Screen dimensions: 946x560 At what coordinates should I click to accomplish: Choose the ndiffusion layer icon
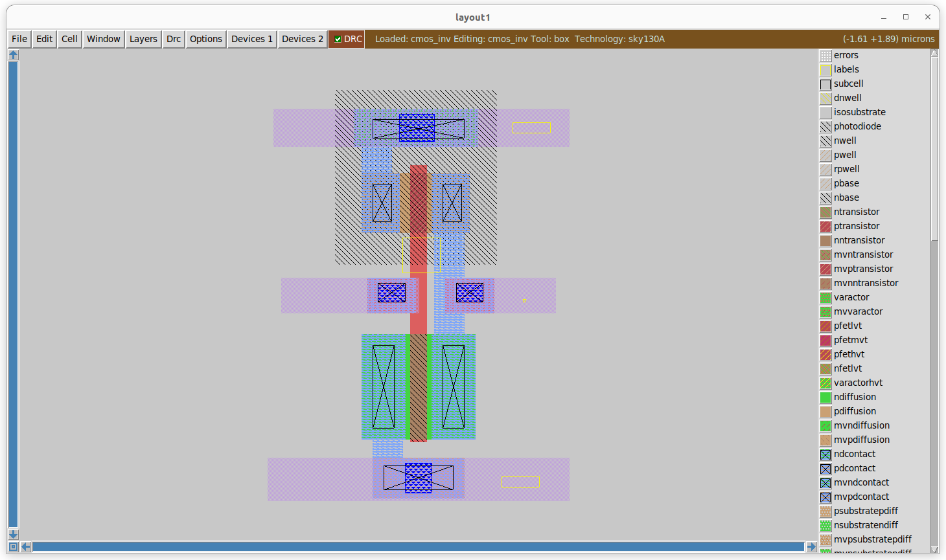(825, 398)
